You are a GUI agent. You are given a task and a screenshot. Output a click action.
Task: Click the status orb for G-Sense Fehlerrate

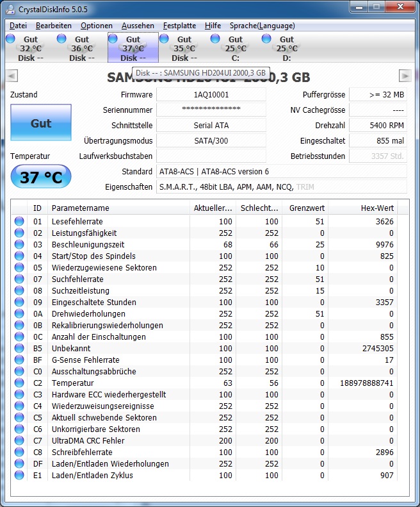click(19, 360)
